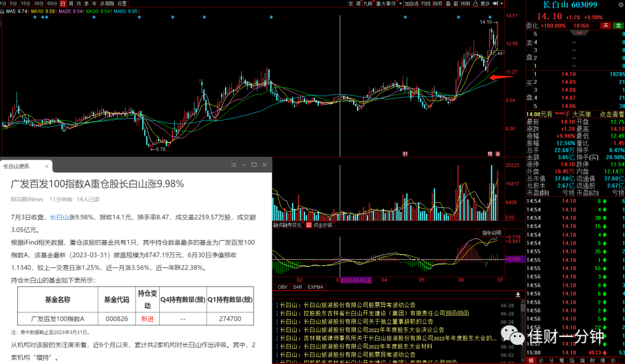625x364 pixels.
Task: Click the announcements list vertical scrollbar
Action: click(x=523, y=331)
